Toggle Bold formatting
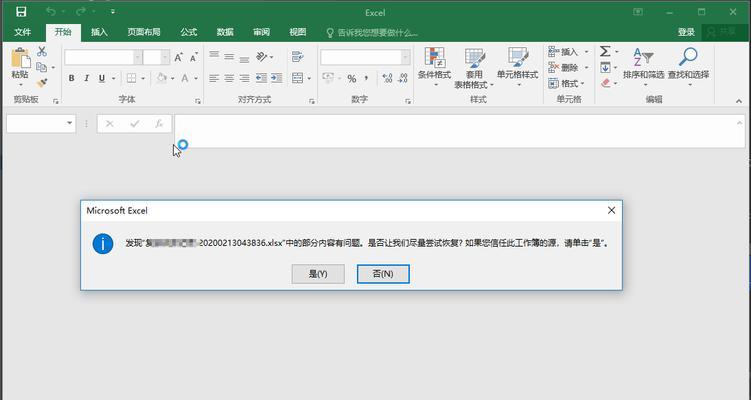The image size is (751, 400). click(x=71, y=78)
